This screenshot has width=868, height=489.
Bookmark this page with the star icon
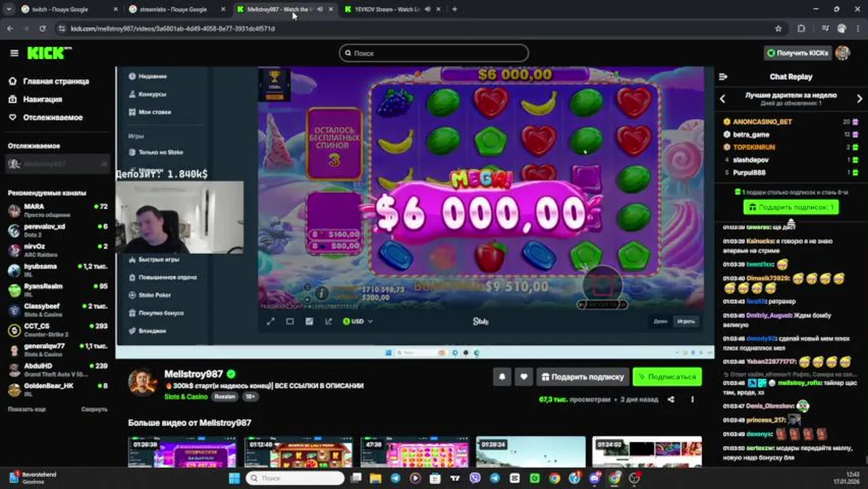click(778, 29)
